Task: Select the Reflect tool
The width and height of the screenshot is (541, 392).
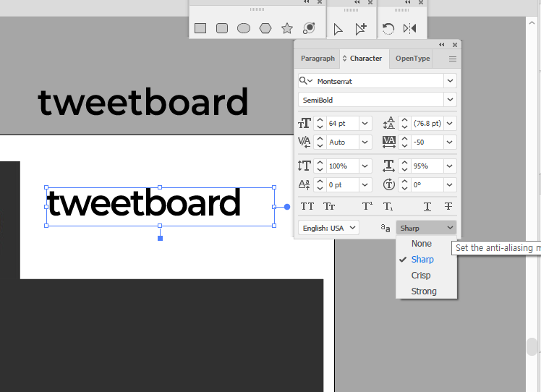Action: [410, 28]
